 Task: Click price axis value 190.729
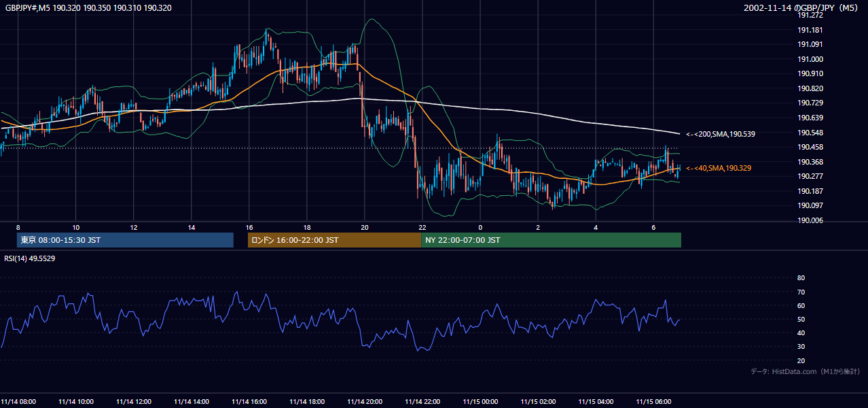[x=810, y=103]
